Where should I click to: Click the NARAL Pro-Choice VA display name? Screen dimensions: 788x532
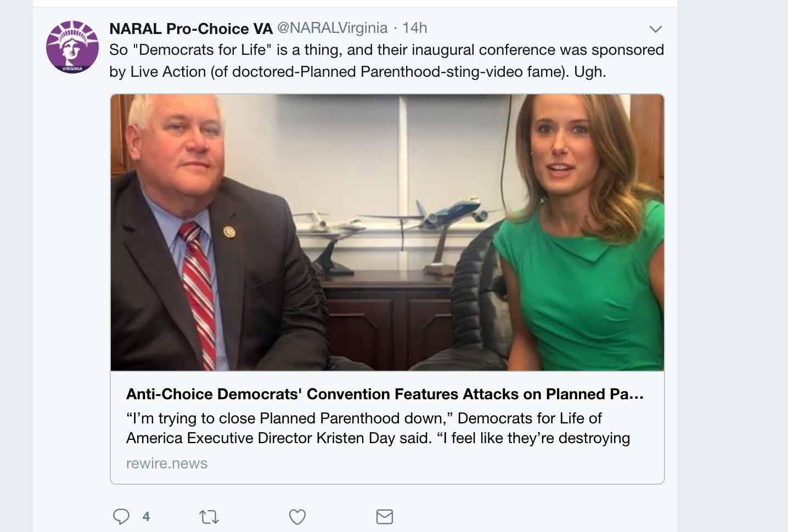coord(191,29)
